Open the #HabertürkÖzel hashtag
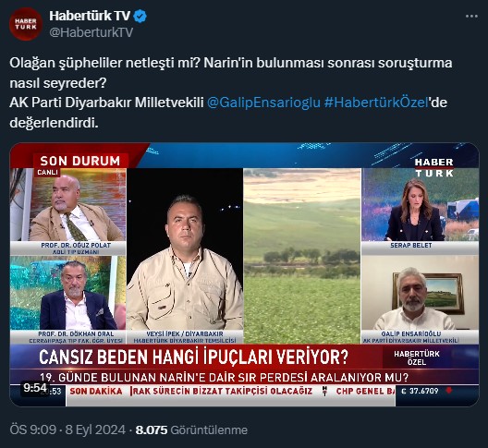The height and width of the screenshot is (448, 488). 376,103
